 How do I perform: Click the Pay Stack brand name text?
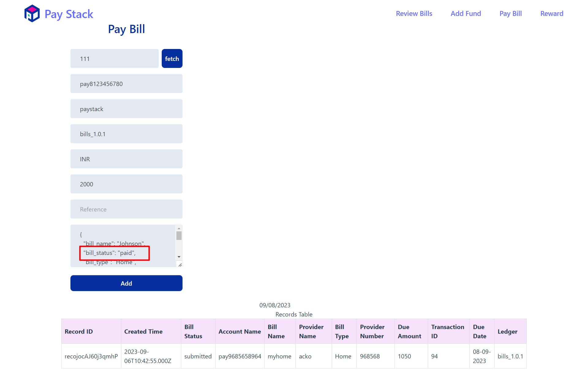[69, 14]
